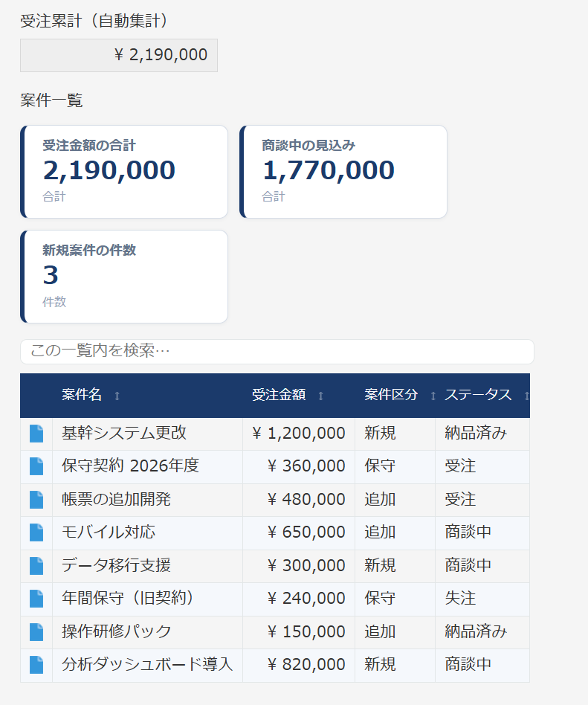Viewport: 588px width, 705px height.
Task: Click 商談中 status of 分析ダッシュボード導入
Action: click(x=468, y=664)
